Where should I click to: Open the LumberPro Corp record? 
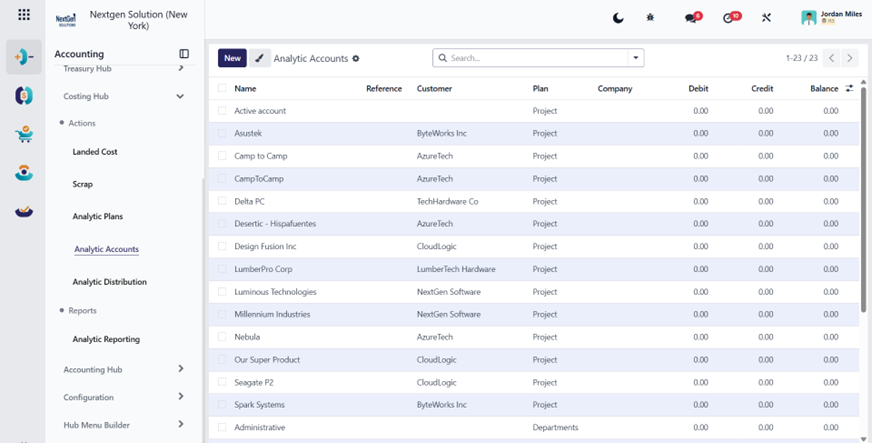click(263, 269)
